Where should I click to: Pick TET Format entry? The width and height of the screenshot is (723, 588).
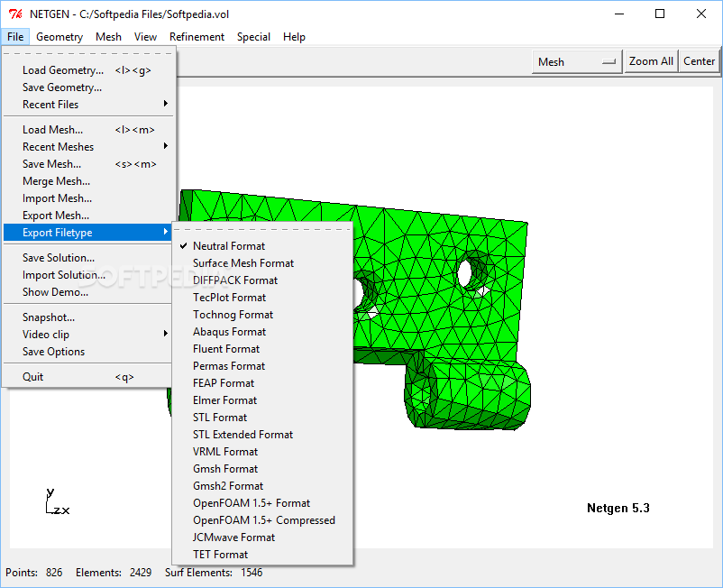click(262, 554)
